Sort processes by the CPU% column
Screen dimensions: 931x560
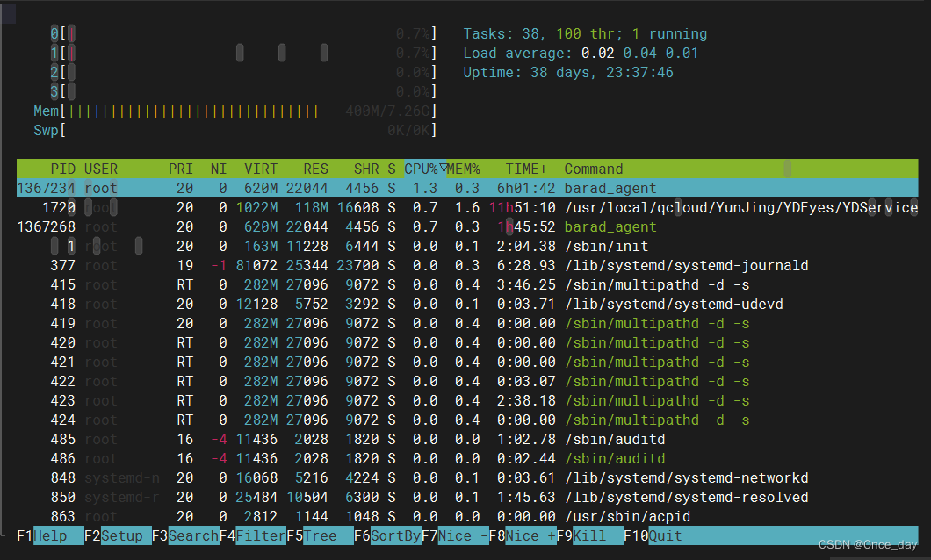pos(420,169)
